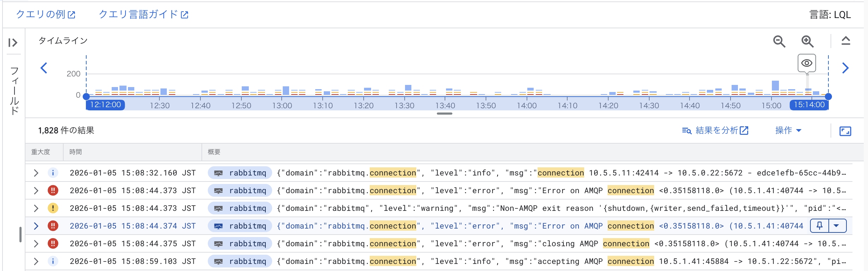Pin the highlighted 15:08:44.374 log entry

[820, 226]
